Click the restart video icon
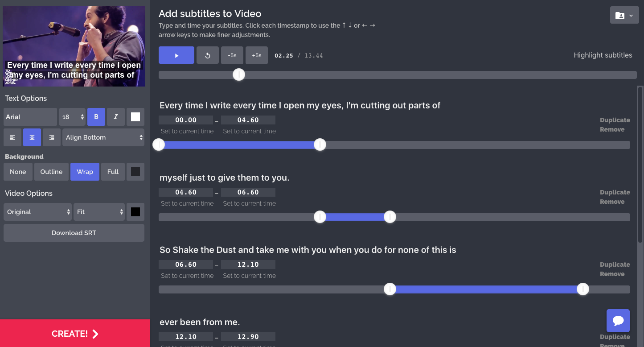This screenshot has height=347, width=644. pyautogui.click(x=208, y=55)
